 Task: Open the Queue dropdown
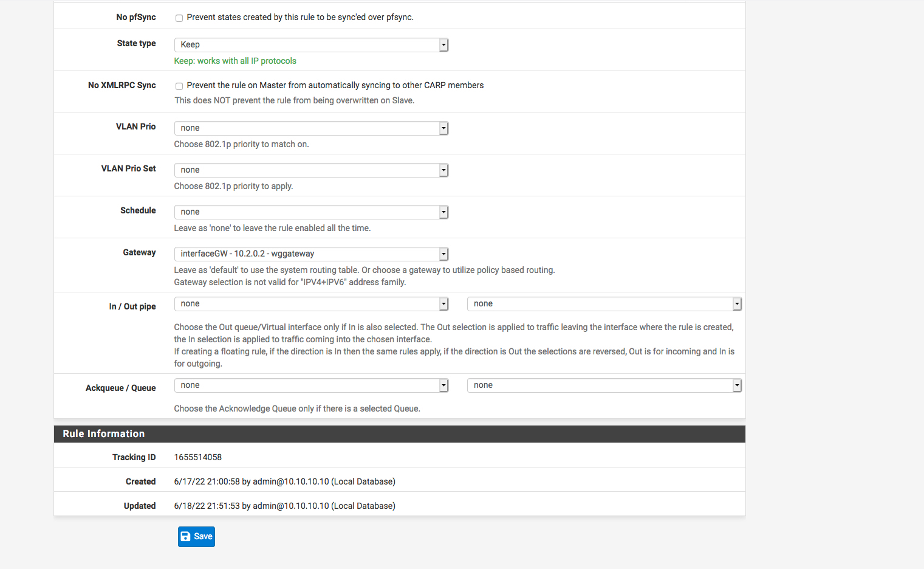(604, 385)
